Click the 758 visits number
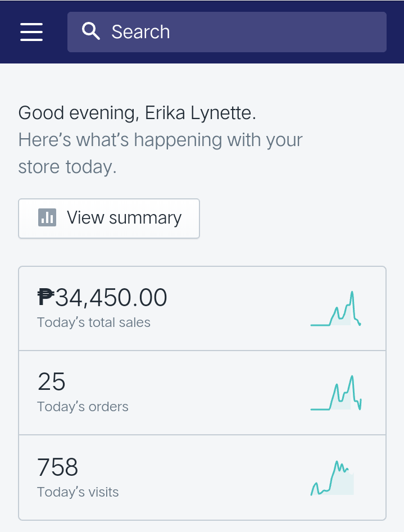The height and width of the screenshot is (532, 404). 57,467
